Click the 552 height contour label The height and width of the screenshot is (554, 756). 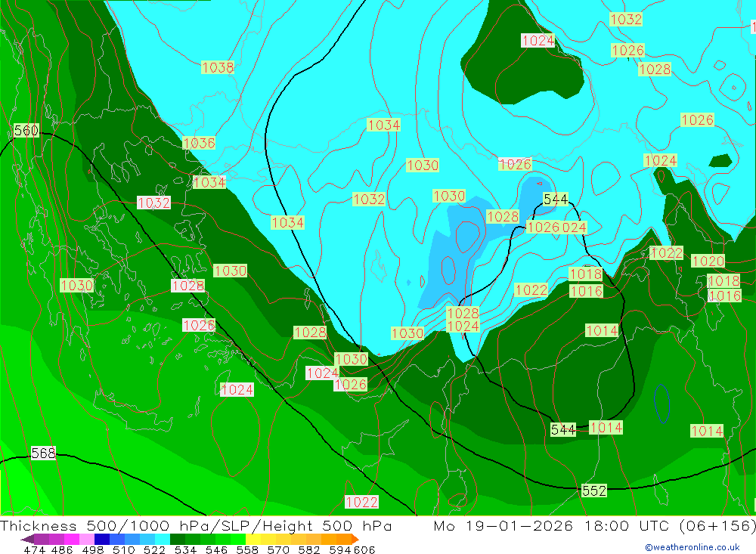point(594,491)
